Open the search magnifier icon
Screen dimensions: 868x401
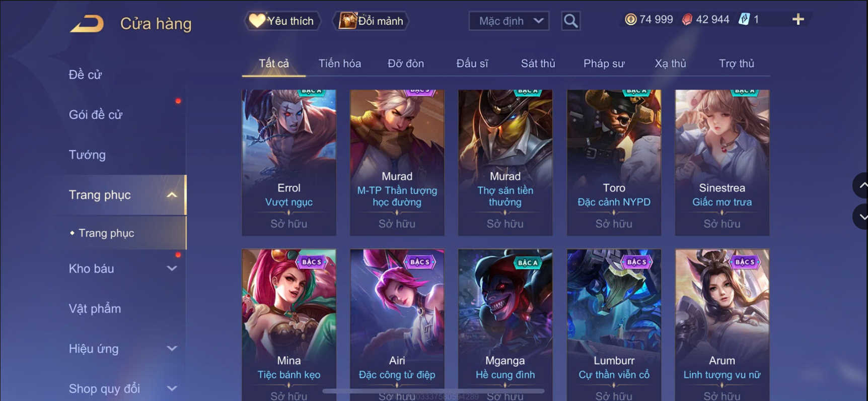pyautogui.click(x=570, y=21)
